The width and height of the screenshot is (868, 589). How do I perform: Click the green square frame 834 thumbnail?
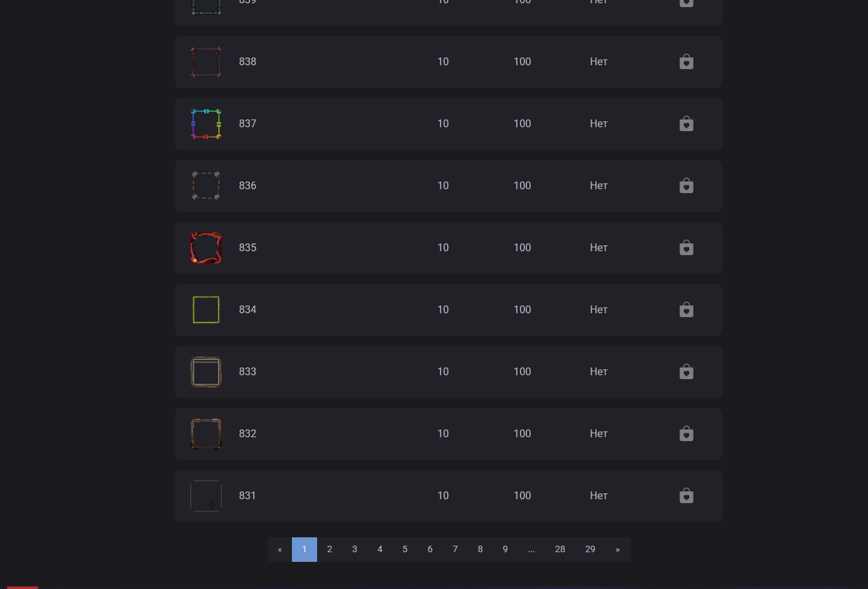[x=206, y=310]
